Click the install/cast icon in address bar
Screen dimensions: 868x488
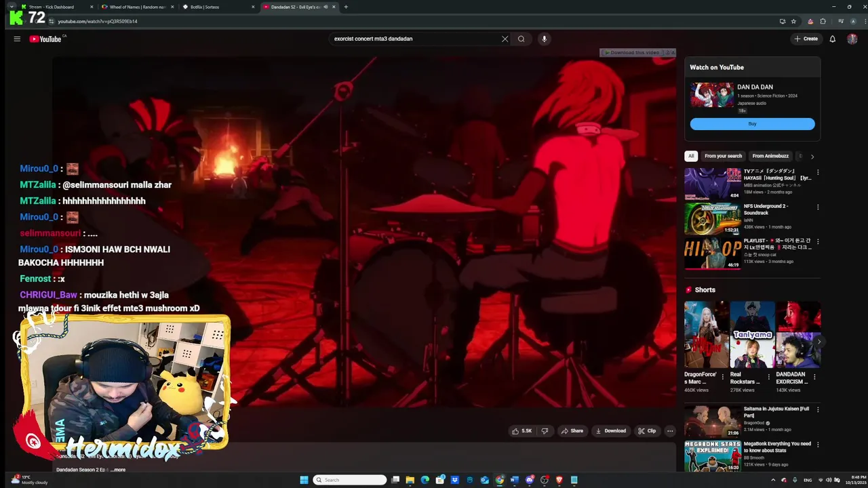[783, 21]
